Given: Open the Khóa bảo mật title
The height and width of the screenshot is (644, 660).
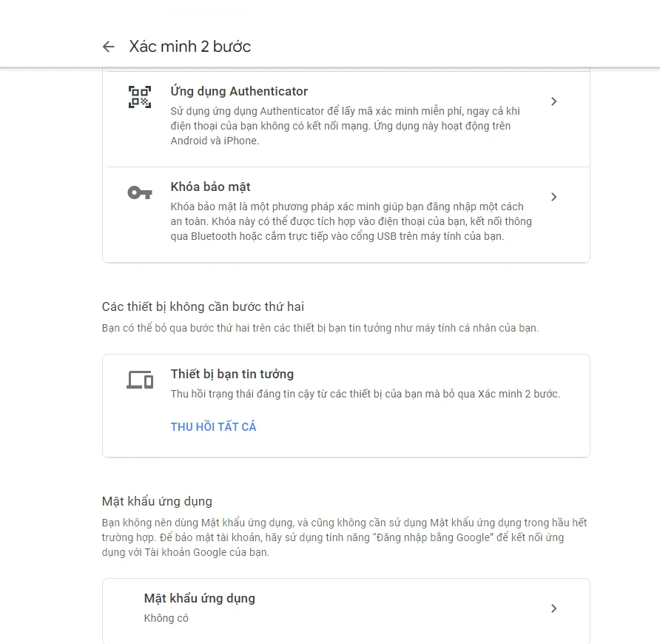Looking at the screenshot, I should click(x=210, y=187).
